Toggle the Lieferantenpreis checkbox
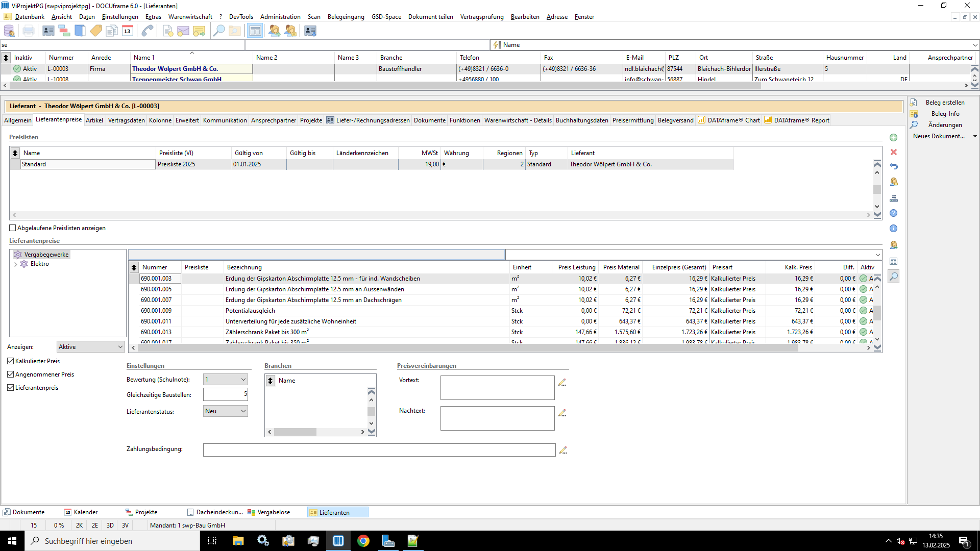The image size is (980, 551). pyautogui.click(x=11, y=388)
